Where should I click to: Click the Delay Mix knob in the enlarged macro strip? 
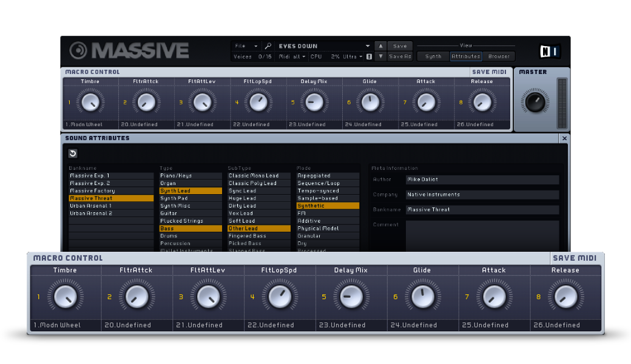[351, 297]
